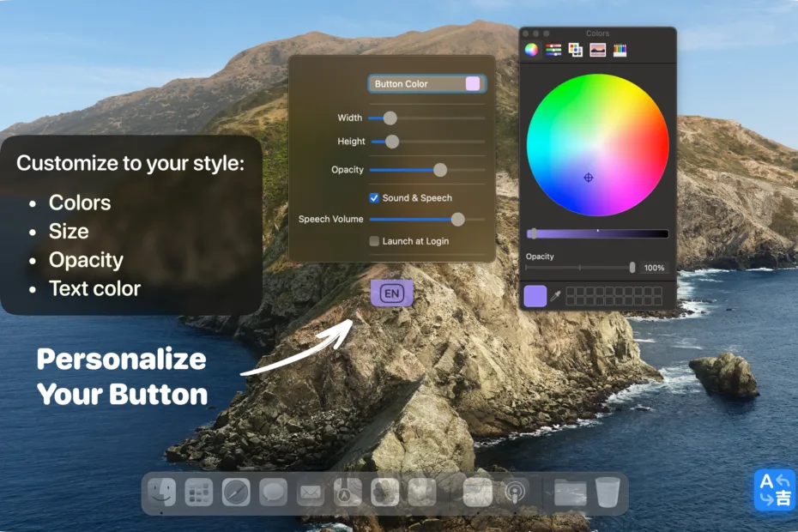Uncheck the Sound & Speech checkbox
The image size is (798, 532).
374,198
